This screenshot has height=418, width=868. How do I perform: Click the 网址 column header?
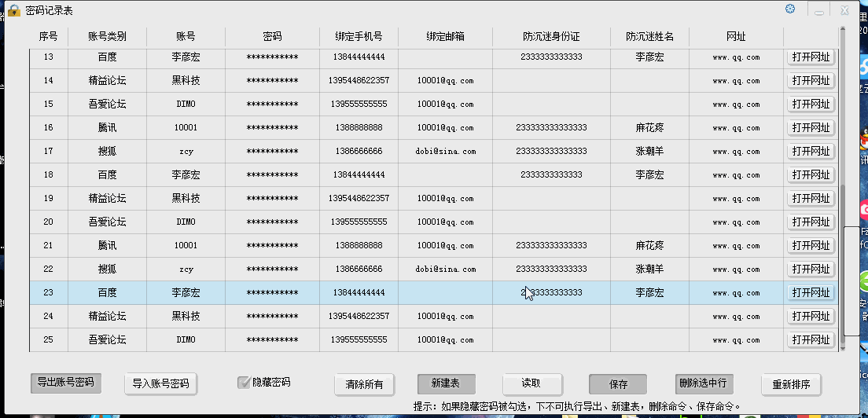coord(736,36)
